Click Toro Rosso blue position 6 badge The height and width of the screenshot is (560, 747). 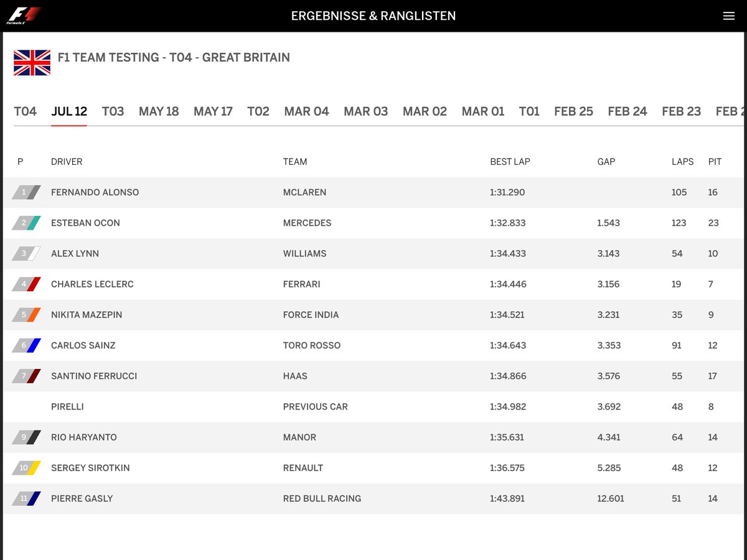tap(26, 345)
